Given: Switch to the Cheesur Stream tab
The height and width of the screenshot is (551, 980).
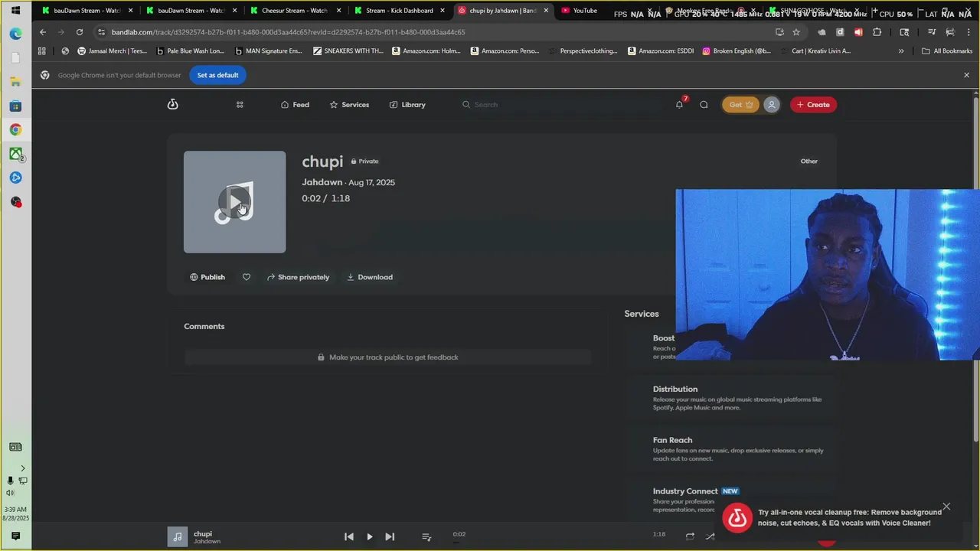Looking at the screenshot, I should point(295,11).
